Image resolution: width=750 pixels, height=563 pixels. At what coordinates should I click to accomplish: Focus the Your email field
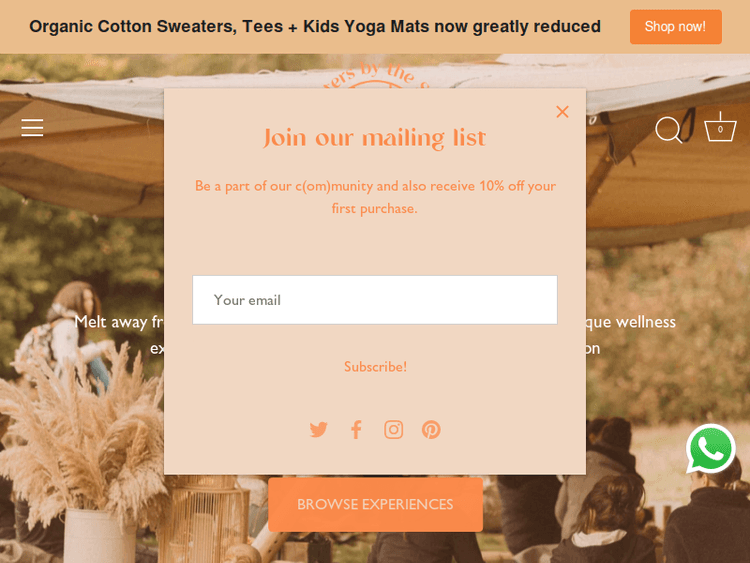tap(375, 300)
